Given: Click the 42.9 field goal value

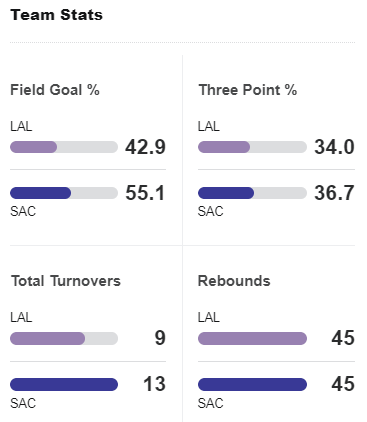Looking at the screenshot, I should (145, 147).
